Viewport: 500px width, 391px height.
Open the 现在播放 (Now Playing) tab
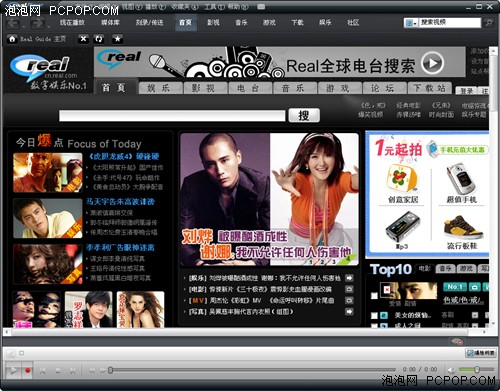(72, 23)
